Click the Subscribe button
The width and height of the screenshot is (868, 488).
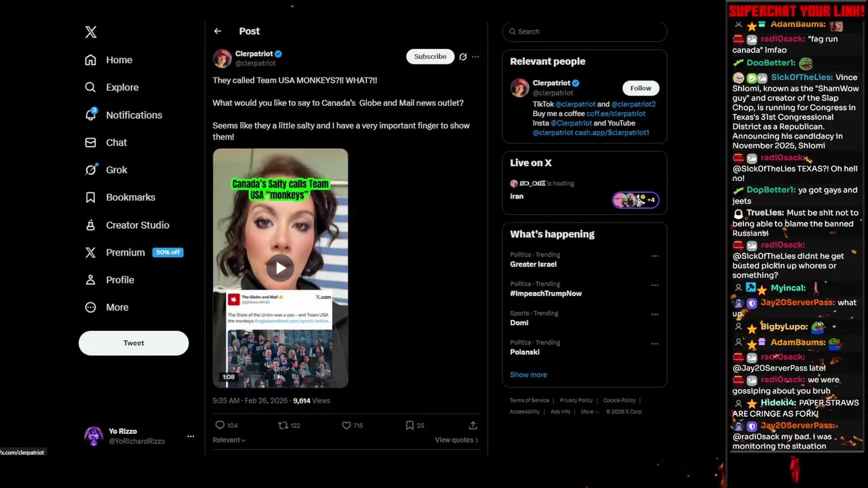pos(431,56)
